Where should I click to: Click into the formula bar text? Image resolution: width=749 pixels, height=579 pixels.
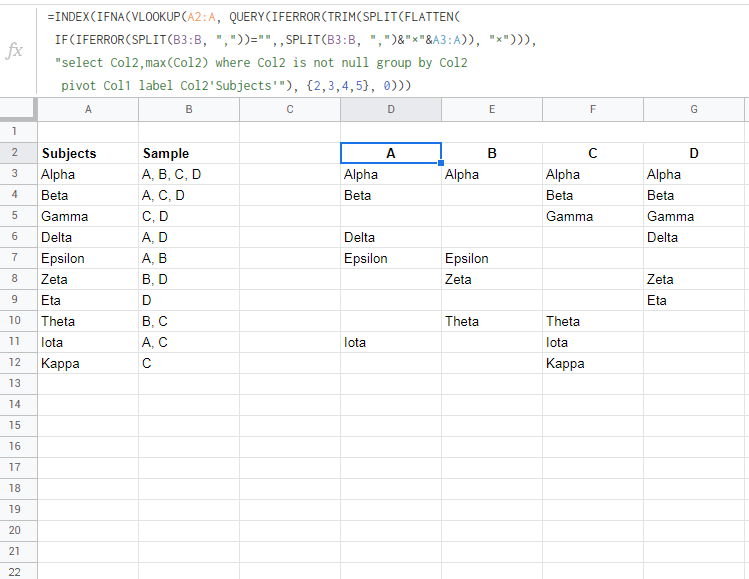291,51
